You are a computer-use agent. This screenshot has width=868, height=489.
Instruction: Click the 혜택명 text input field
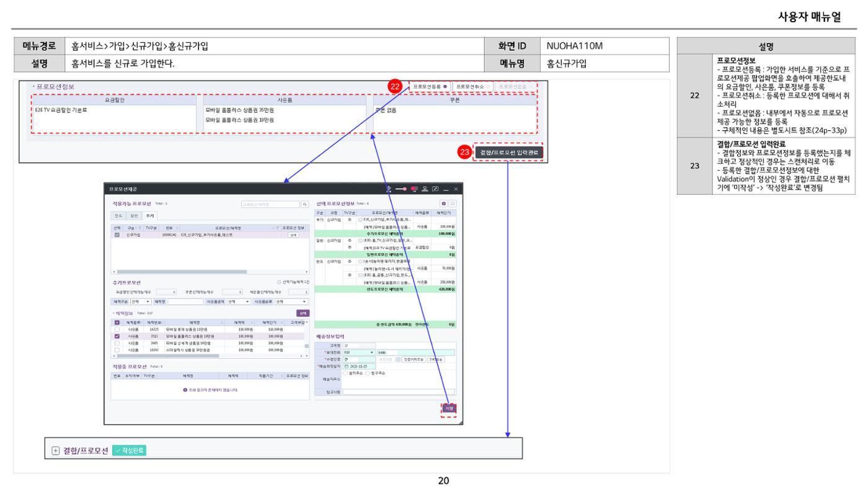click(x=186, y=301)
